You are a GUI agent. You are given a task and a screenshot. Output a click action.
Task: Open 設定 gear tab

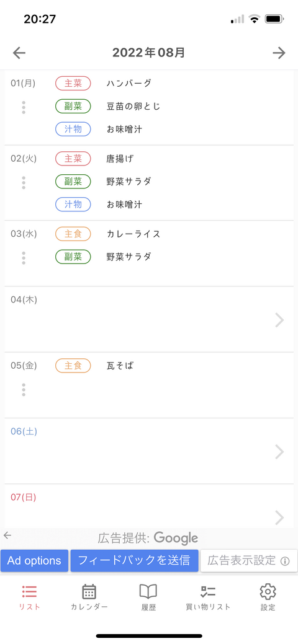[268, 598]
